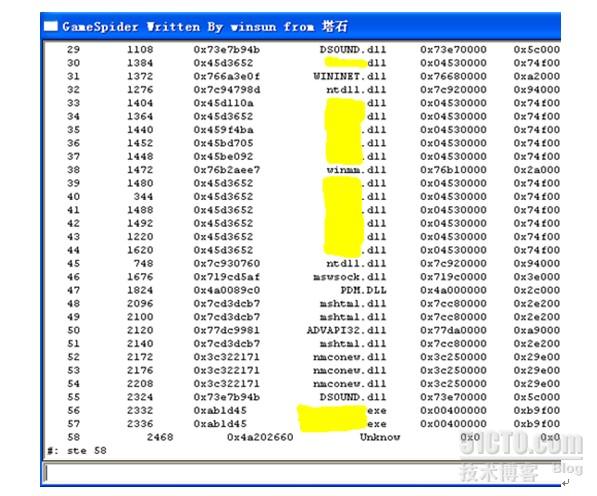Click PDM.DLL module name

pos(363,290)
